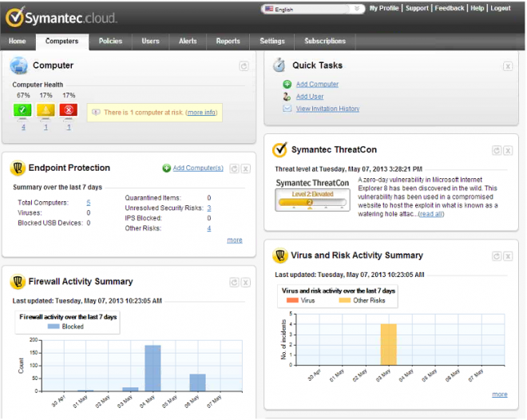Click more link in Virus and Risk Summary

[x=500, y=394]
